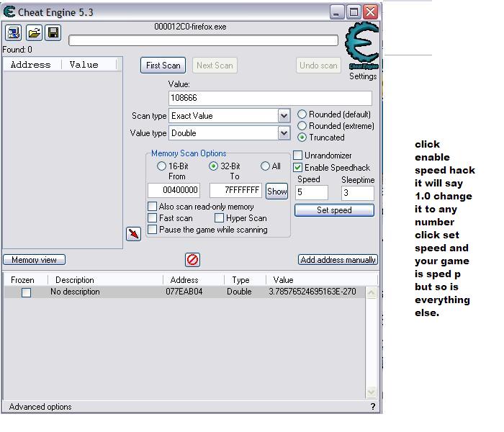Click the scan Value input field
The height and width of the screenshot is (432, 504).
270,98
